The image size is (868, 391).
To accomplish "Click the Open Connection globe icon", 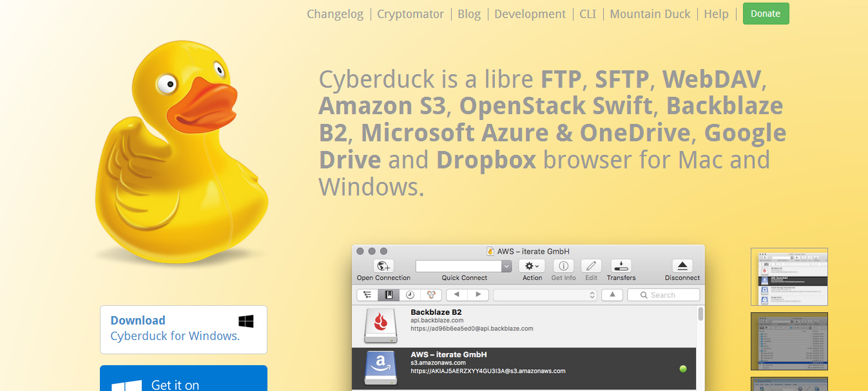I will (383, 266).
